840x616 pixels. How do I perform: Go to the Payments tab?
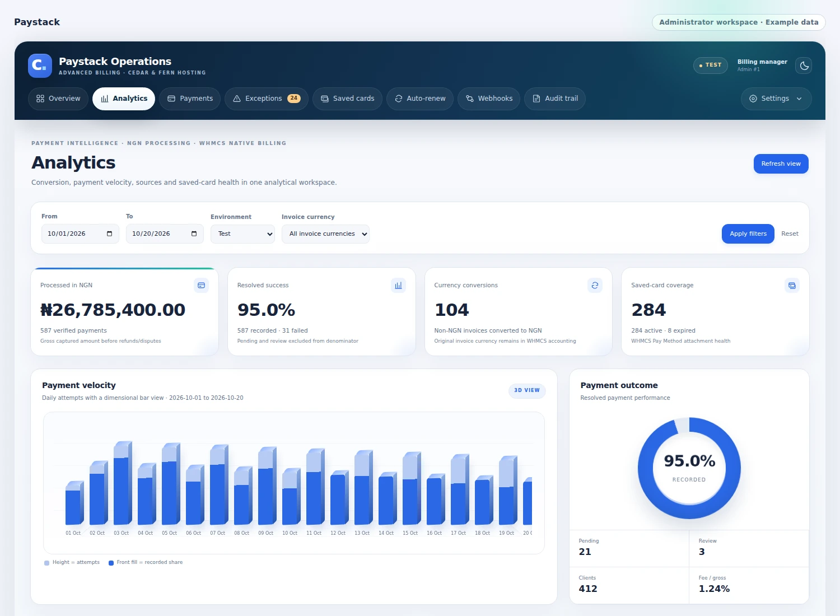(x=190, y=99)
